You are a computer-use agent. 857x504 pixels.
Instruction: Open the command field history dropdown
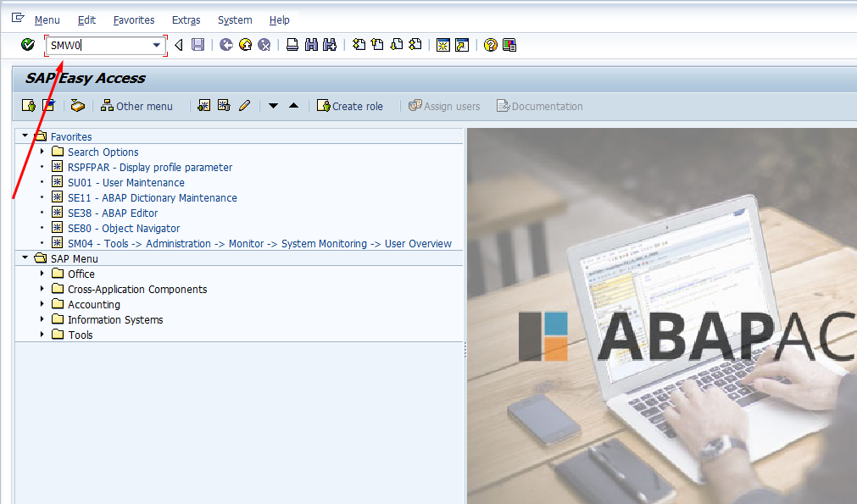click(x=156, y=45)
